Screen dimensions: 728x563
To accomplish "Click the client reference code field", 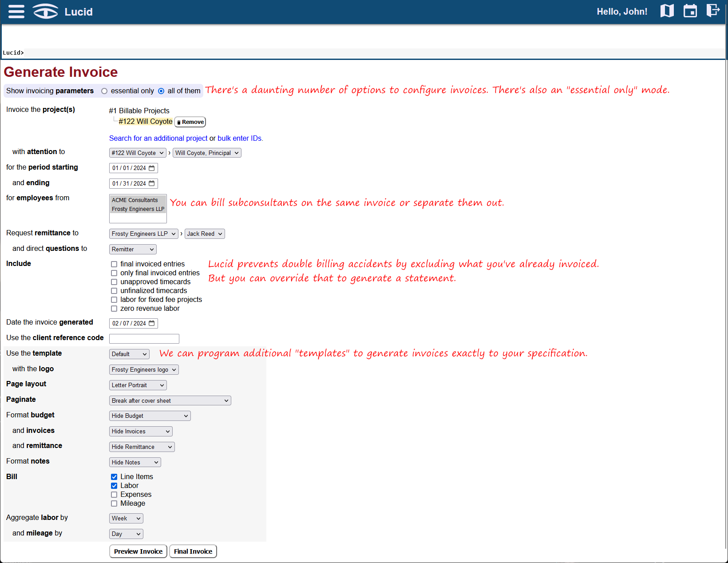I will tap(144, 339).
